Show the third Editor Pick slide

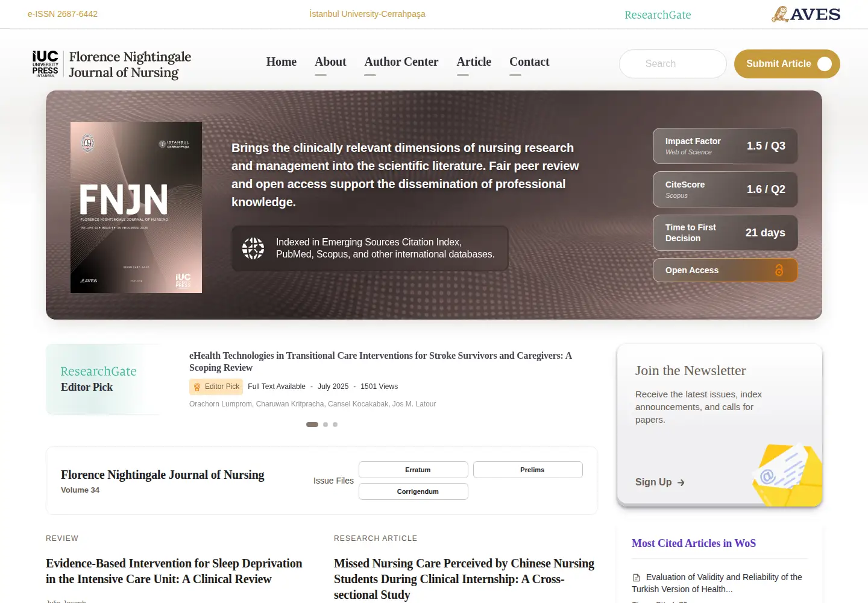click(x=335, y=425)
